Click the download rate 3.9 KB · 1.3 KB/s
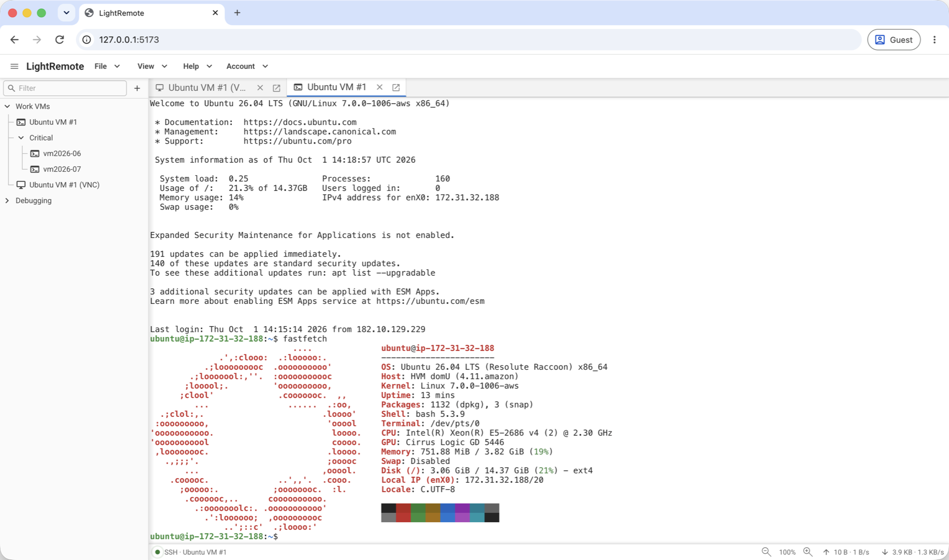The width and height of the screenshot is (949, 560). click(x=912, y=552)
